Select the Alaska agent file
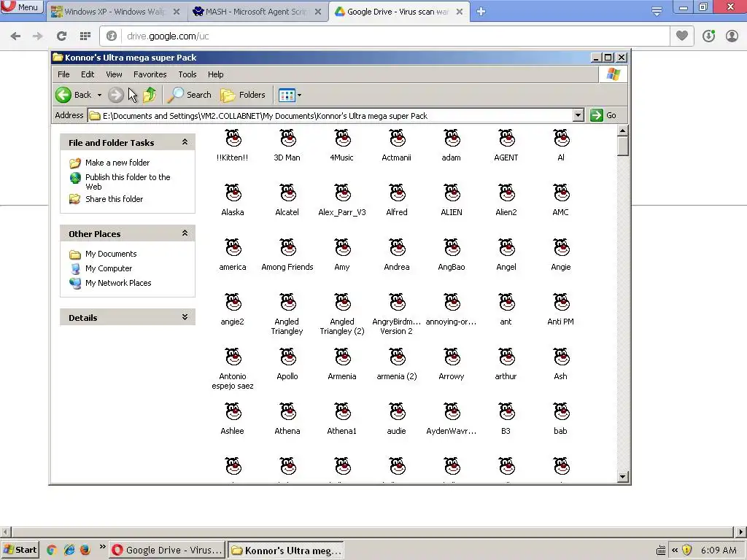 click(x=233, y=193)
